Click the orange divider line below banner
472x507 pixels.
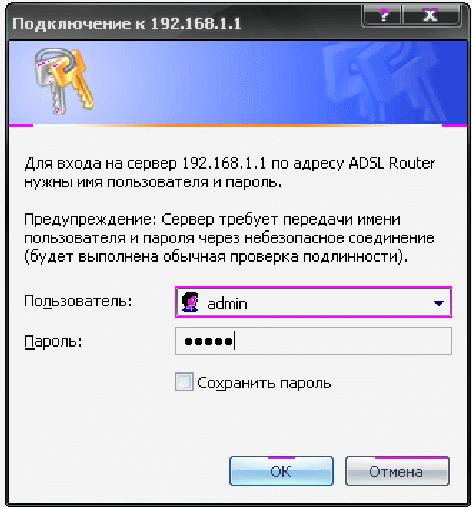point(238,125)
